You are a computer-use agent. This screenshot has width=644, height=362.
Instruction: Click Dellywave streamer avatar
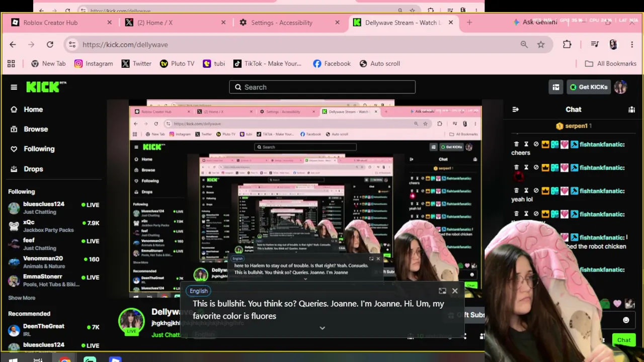[x=131, y=320]
